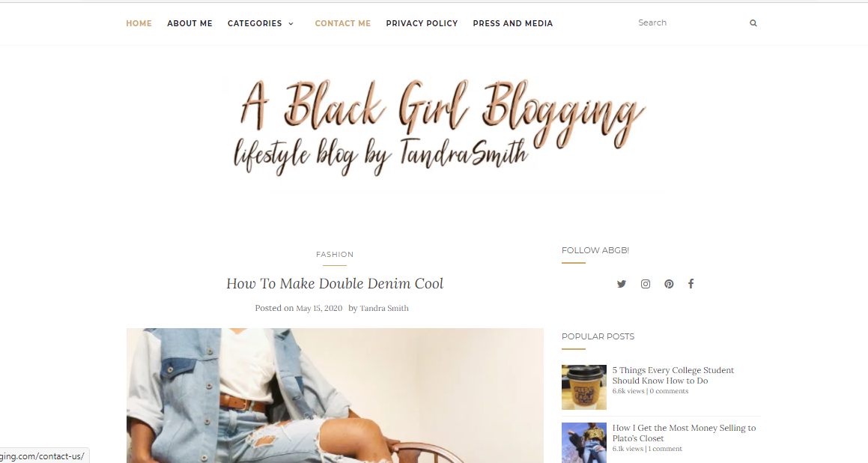The image size is (868, 463).
Task: Open the Selling to Plato's Closet post
Action: (684, 432)
